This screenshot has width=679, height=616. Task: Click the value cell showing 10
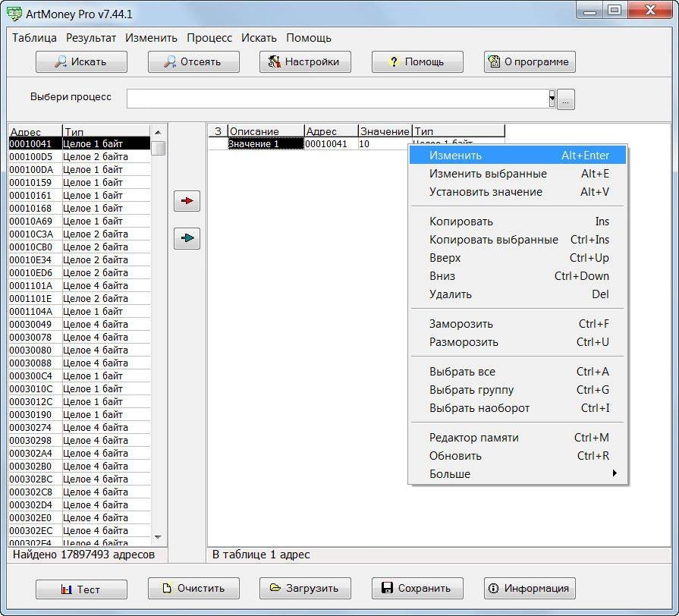click(384, 143)
